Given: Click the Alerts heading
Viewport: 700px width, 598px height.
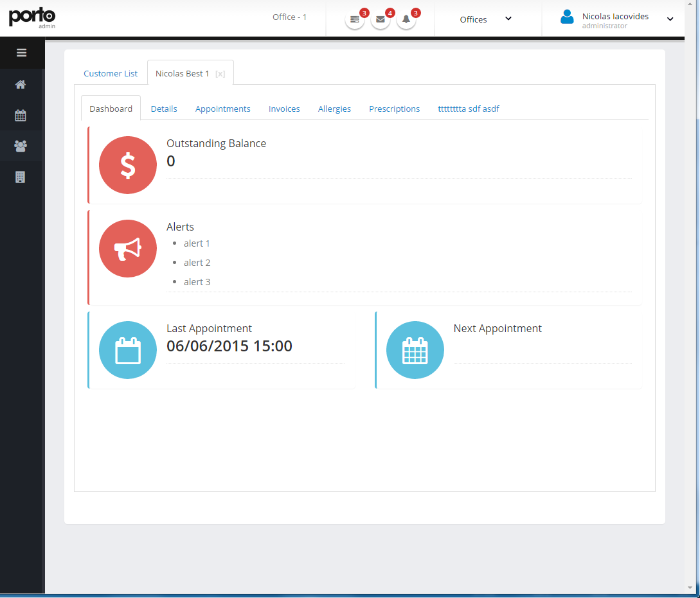Looking at the screenshot, I should point(180,227).
